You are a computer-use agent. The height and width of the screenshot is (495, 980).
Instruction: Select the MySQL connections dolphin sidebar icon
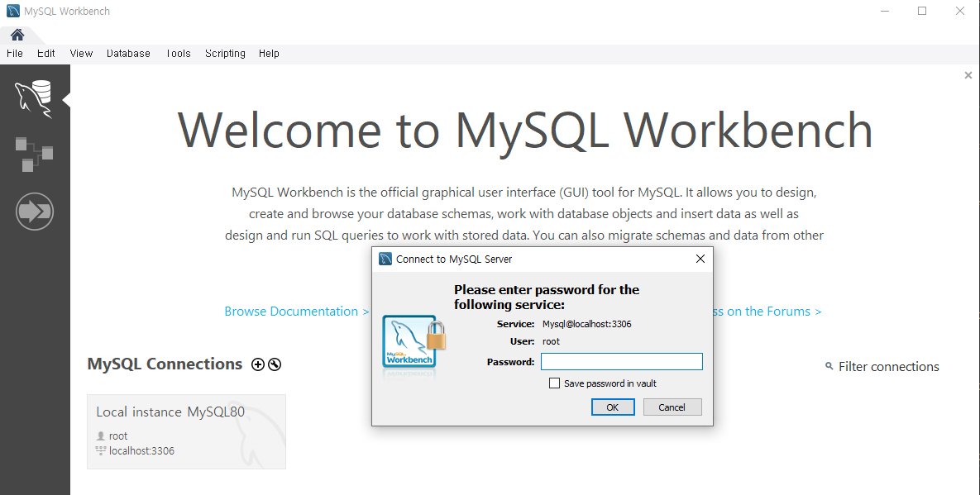(34, 98)
